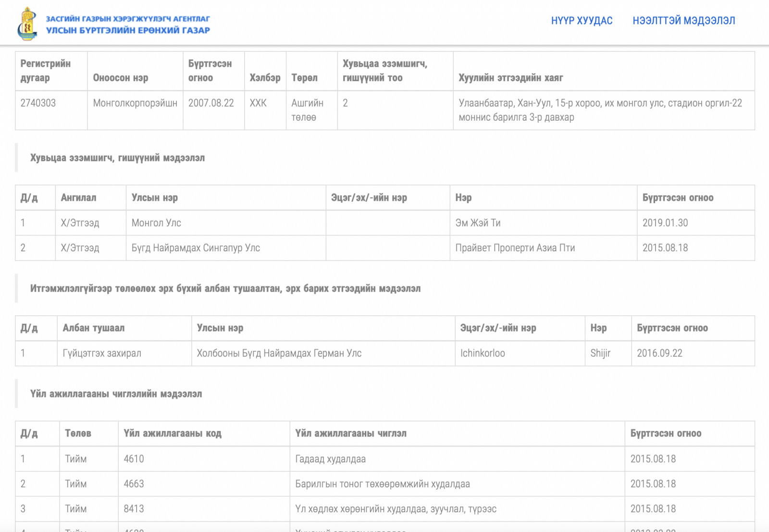Click registered date 2007.08.22
The width and height of the screenshot is (769, 532).
(211, 103)
